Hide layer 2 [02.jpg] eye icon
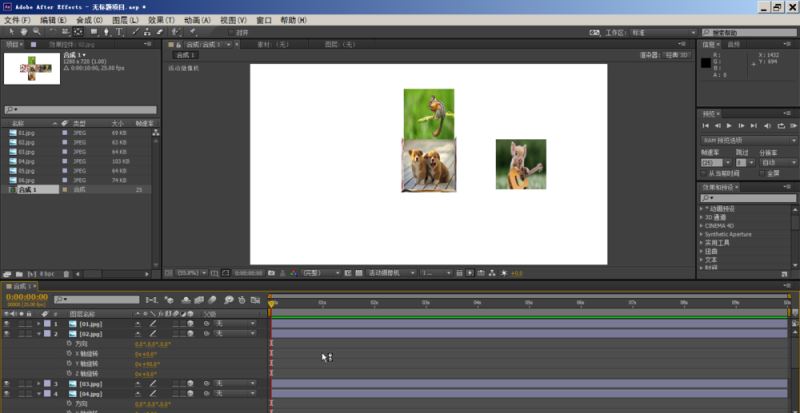This screenshot has height=413, width=800. click(x=7, y=333)
